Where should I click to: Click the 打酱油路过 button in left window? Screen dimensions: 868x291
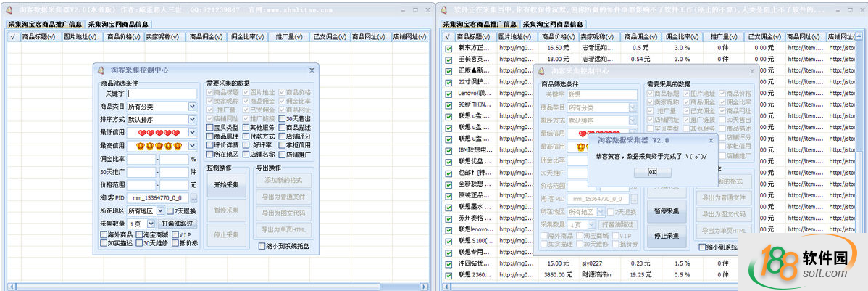pos(178,224)
